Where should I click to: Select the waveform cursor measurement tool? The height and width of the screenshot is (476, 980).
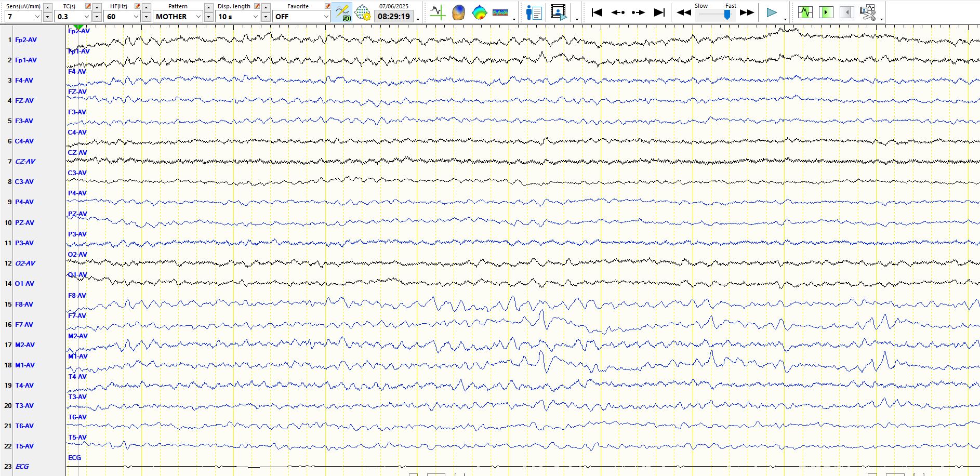438,12
